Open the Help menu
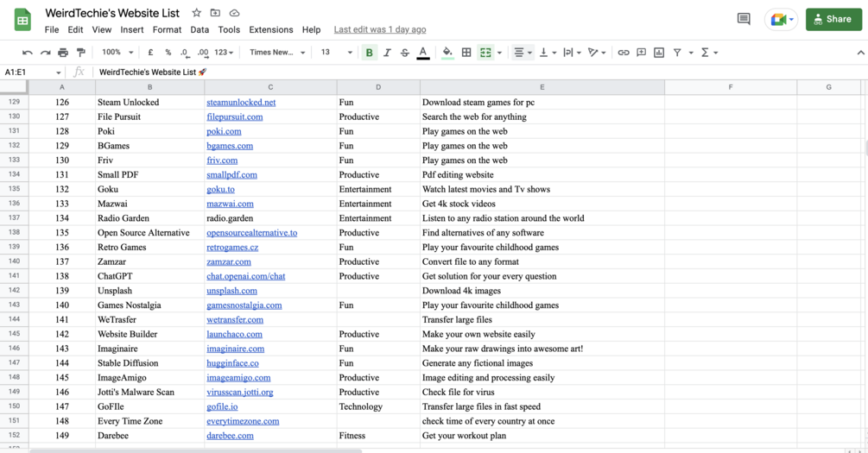 click(x=311, y=30)
